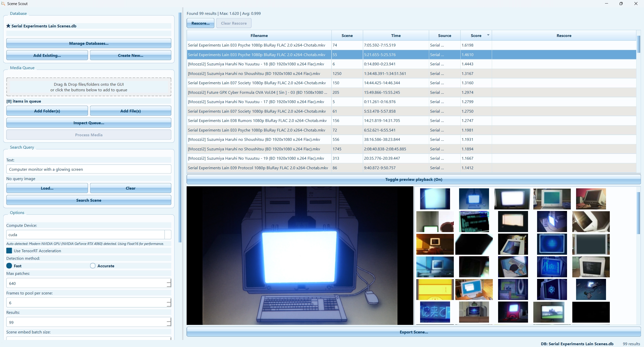
Task: Sort by the Scene column header
Action: coord(347,35)
